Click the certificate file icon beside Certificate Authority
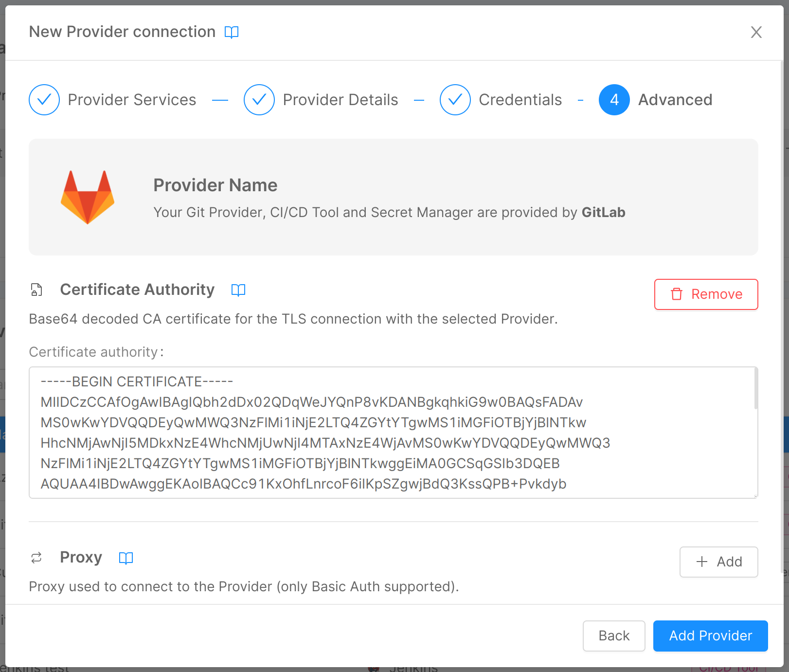789x672 pixels. [x=36, y=290]
